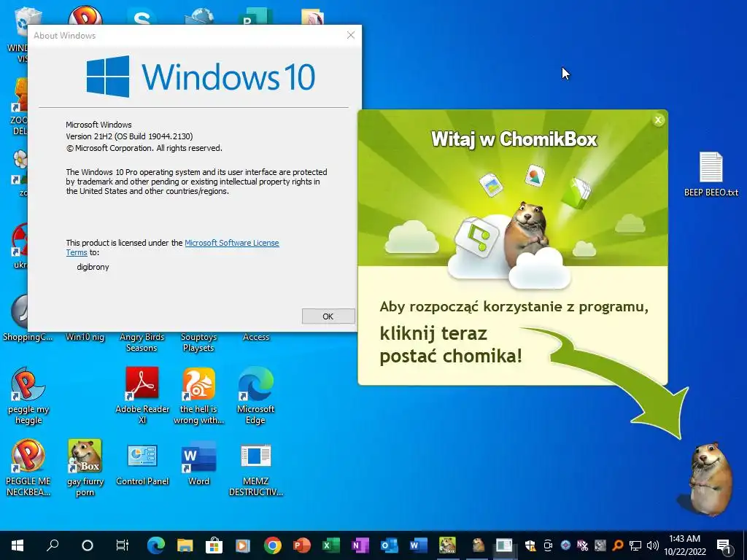The height and width of the screenshot is (560, 747).
Task: Open Microsoft Store from taskbar
Action: (x=214, y=545)
